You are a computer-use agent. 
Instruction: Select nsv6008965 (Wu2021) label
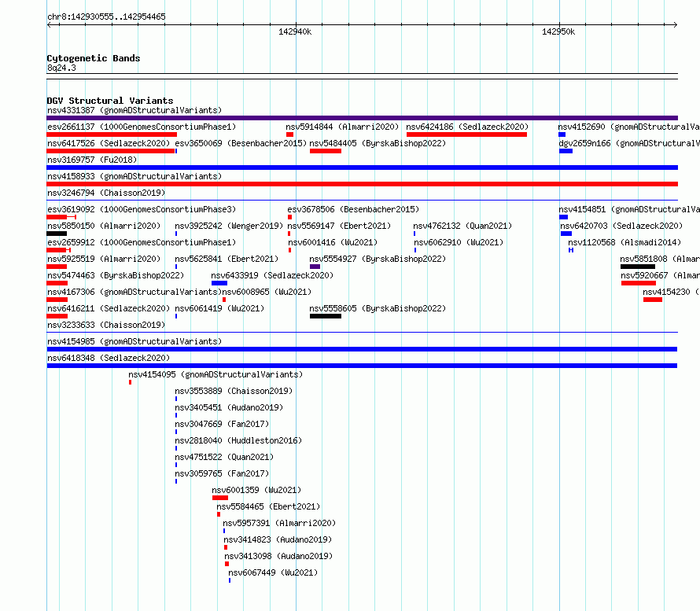(267, 292)
